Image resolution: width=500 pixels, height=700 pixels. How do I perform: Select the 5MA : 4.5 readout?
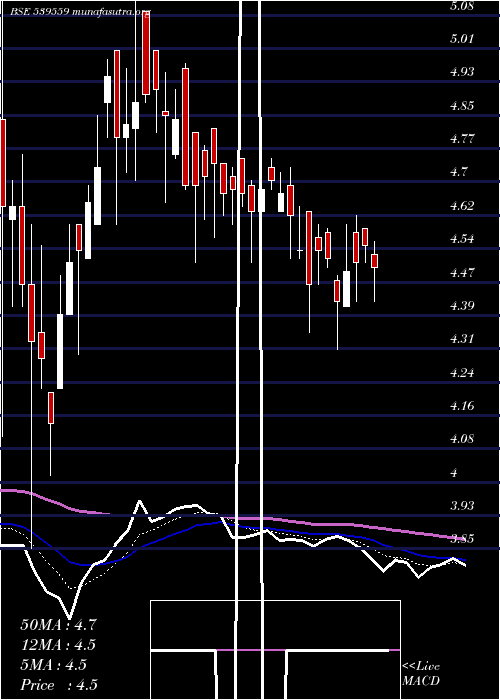tap(53, 665)
